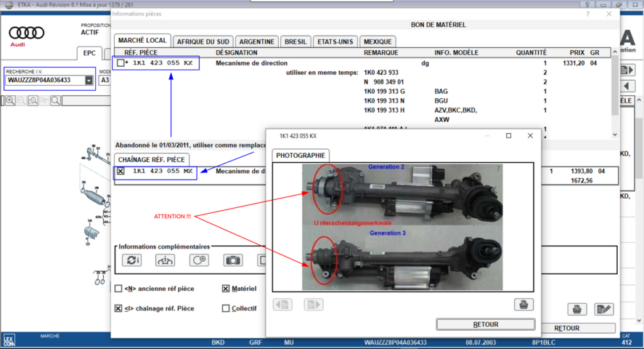Select the CHAÎNAGE RÉF. PIÈCE tab

click(152, 159)
